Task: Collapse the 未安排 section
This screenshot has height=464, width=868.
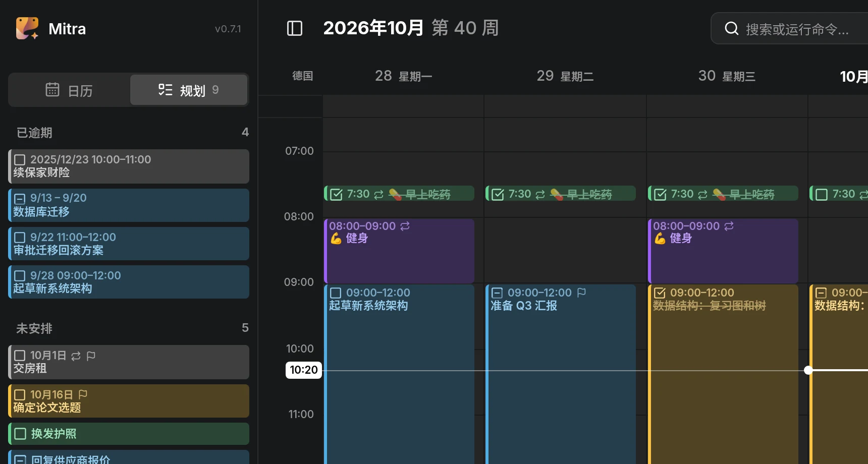Action: (x=132, y=328)
